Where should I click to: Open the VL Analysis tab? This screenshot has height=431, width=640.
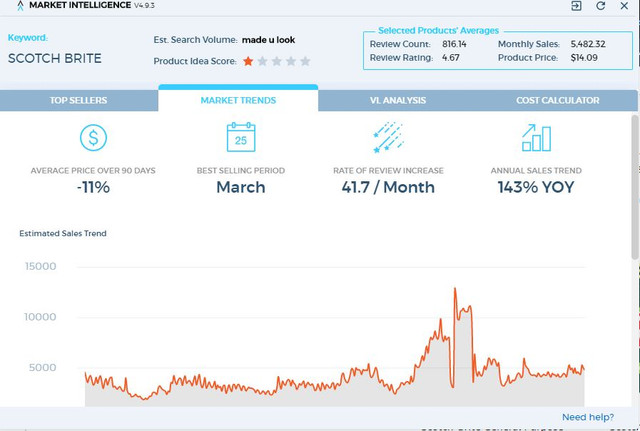pyautogui.click(x=398, y=100)
